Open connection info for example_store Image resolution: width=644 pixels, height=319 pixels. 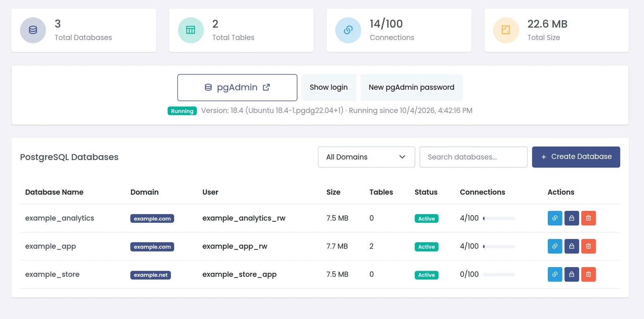(555, 274)
